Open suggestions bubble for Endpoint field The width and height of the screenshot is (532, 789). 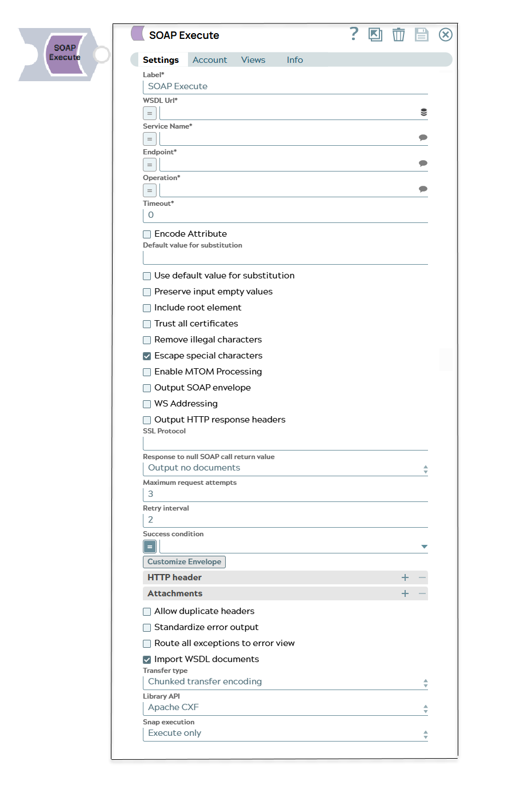coord(423,164)
